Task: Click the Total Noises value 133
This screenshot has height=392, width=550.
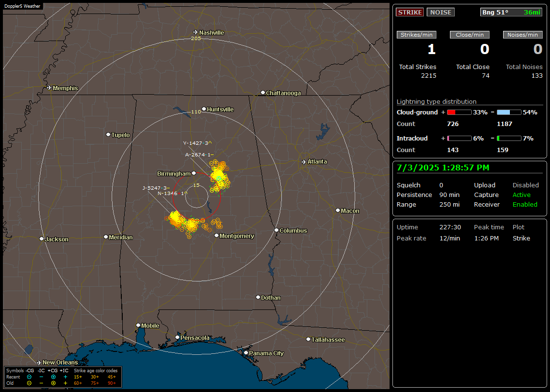Action: [536, 76]
